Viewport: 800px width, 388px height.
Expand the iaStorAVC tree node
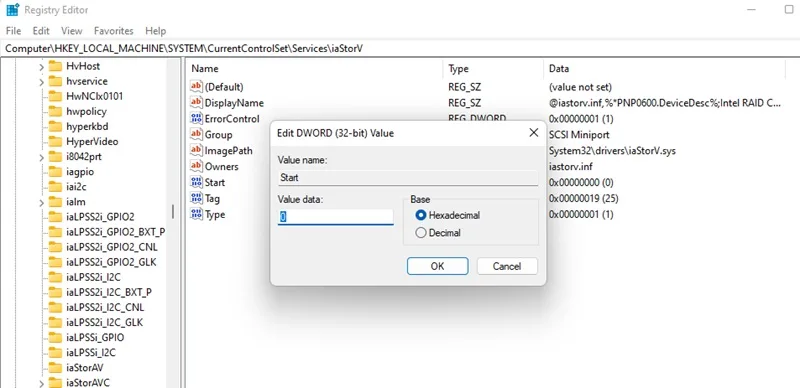[42, 383]
